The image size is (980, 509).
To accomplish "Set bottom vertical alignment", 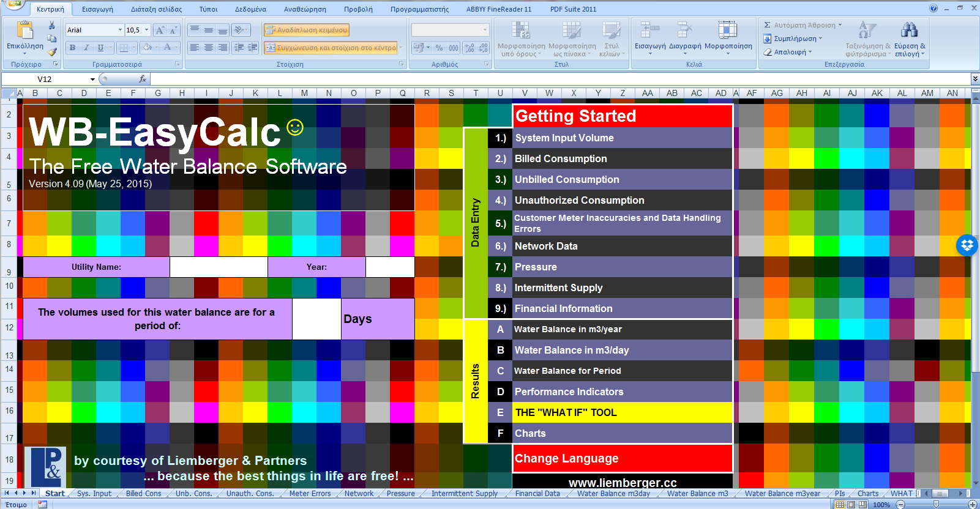I will (223, 30).
